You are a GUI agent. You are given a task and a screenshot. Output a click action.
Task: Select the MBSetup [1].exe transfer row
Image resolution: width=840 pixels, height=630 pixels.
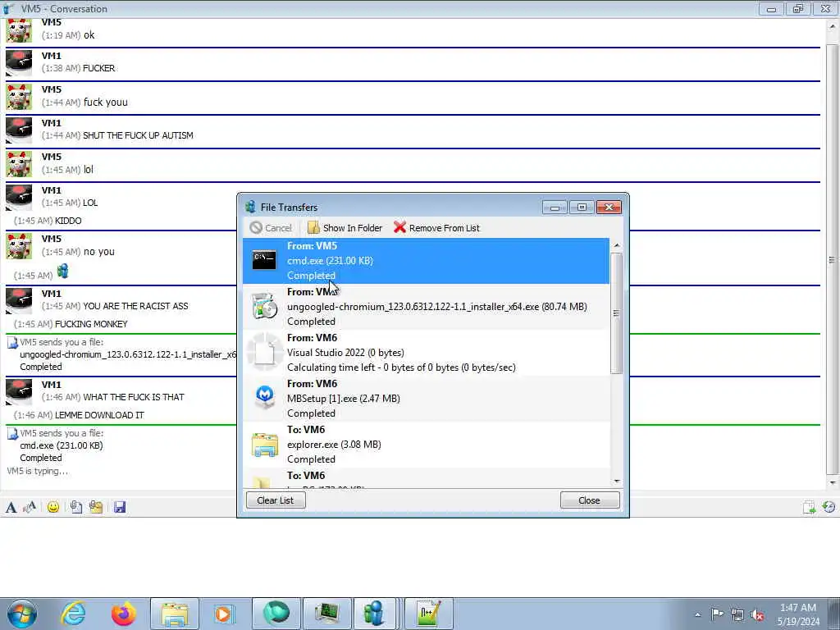[426, 399]
